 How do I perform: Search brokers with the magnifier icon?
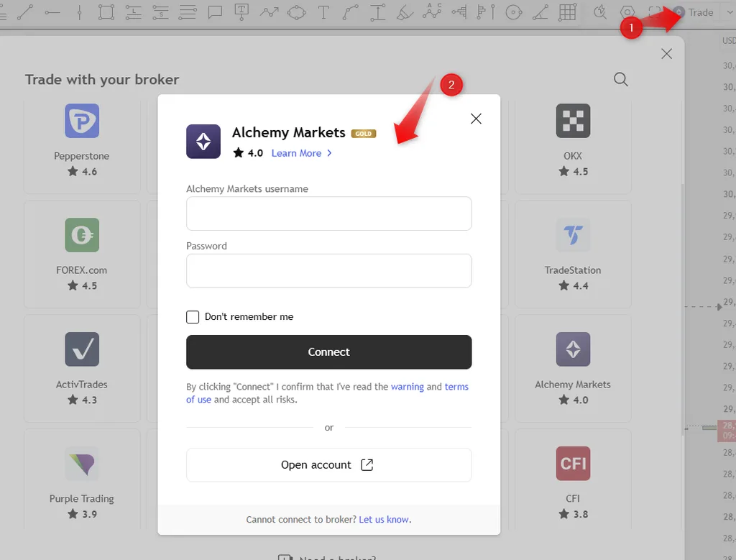coord(620,79)
